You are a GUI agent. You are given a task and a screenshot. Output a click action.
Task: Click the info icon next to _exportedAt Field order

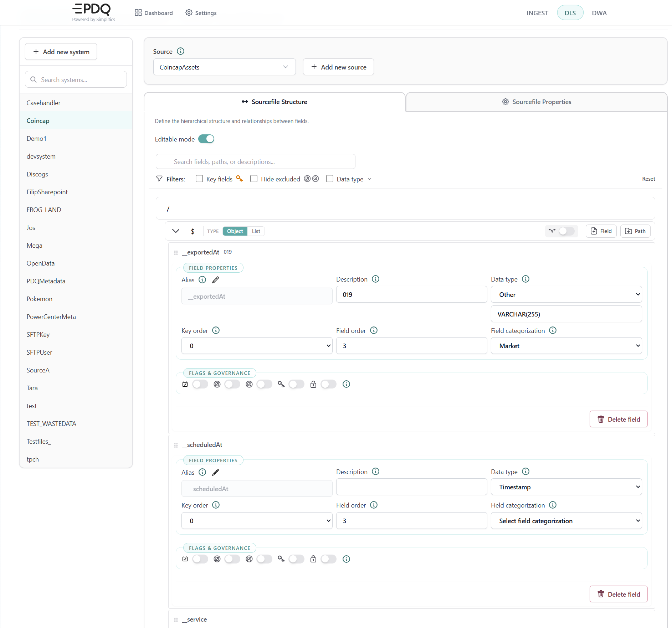(x=374, y=330)
